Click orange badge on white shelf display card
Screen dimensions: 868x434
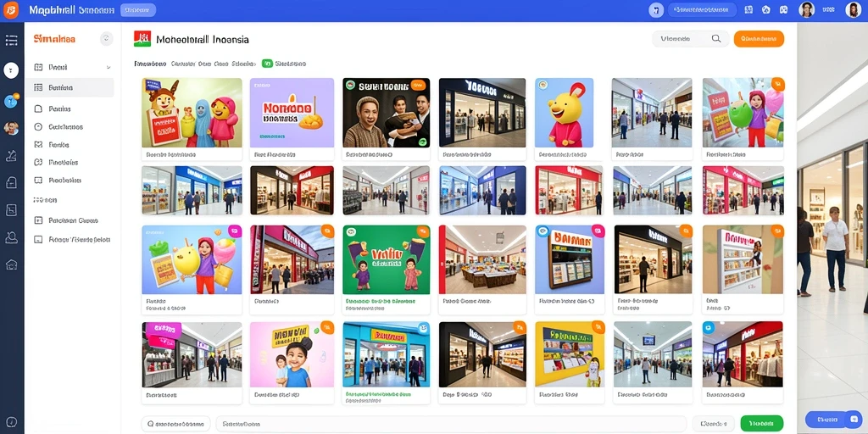(x=777, y=231)
